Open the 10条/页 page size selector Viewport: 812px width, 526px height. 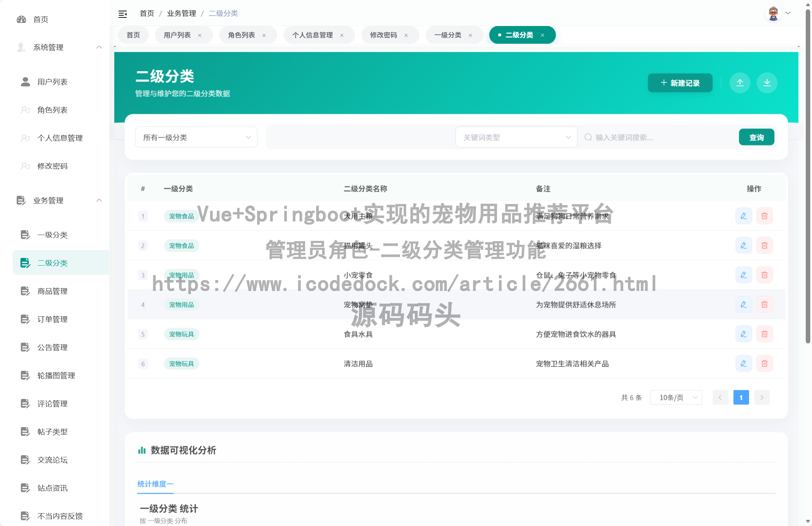675,397
